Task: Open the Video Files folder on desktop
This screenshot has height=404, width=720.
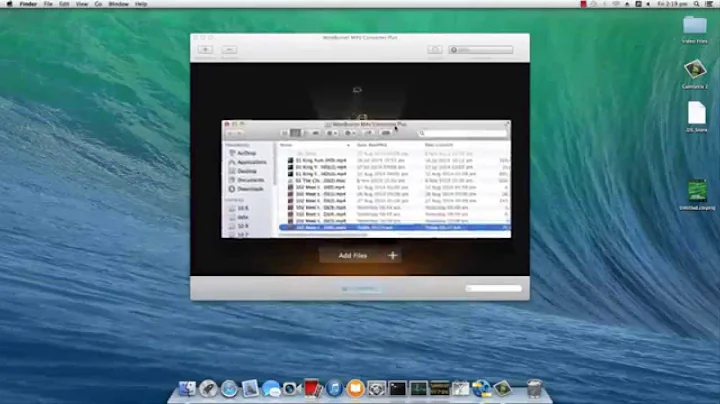Action: point(694,29)
